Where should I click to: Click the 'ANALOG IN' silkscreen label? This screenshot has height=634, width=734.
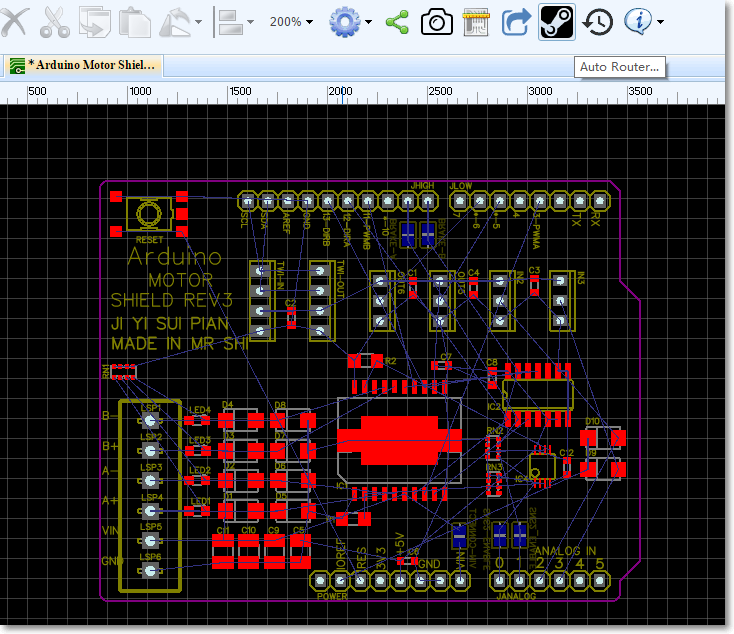(x=565, y=551)
